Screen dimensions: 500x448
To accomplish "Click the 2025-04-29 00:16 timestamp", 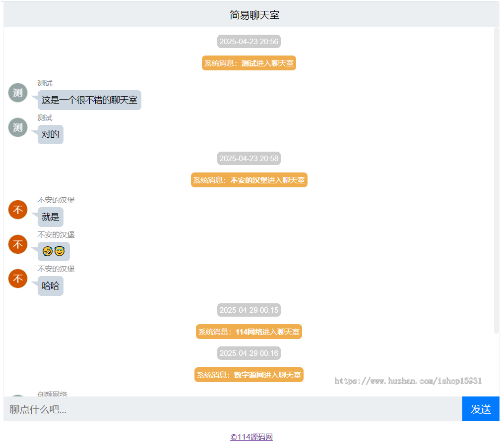I will 249,353.
